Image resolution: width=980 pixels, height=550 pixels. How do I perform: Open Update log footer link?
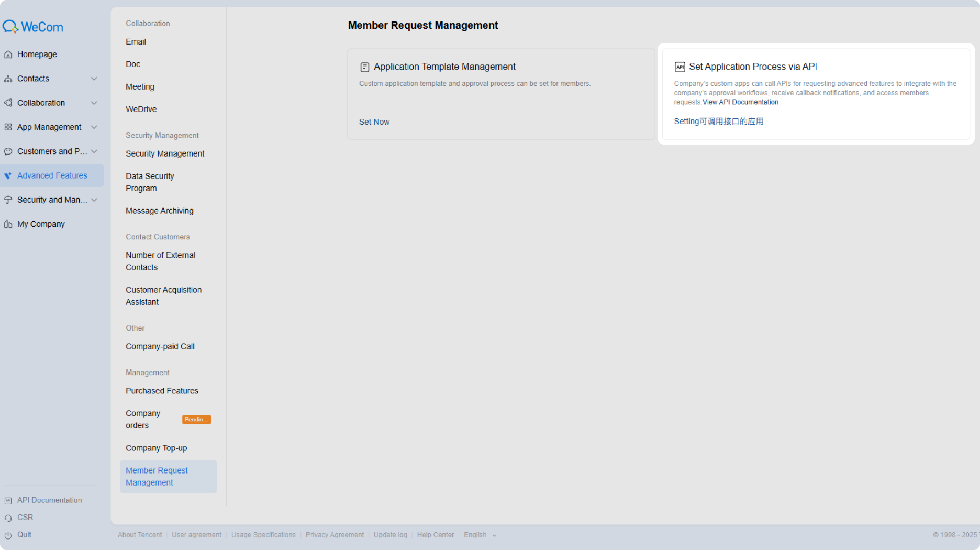point(391,535)
